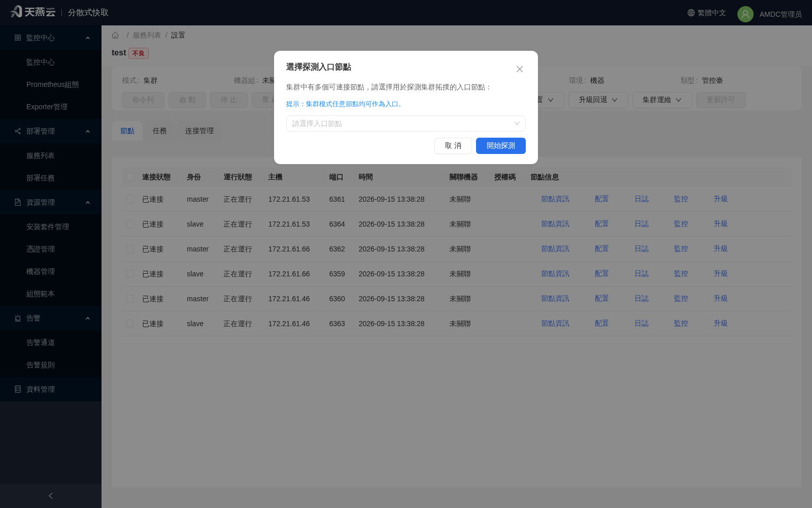This screenshot has height=508, width=812.
Task: Check the row with port 6359
Action: point(130,274)
